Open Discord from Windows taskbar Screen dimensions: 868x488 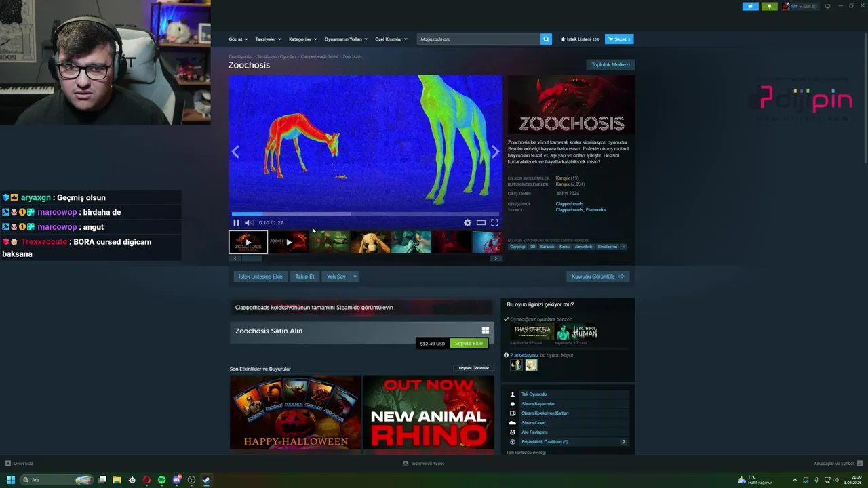coord(176,480)
